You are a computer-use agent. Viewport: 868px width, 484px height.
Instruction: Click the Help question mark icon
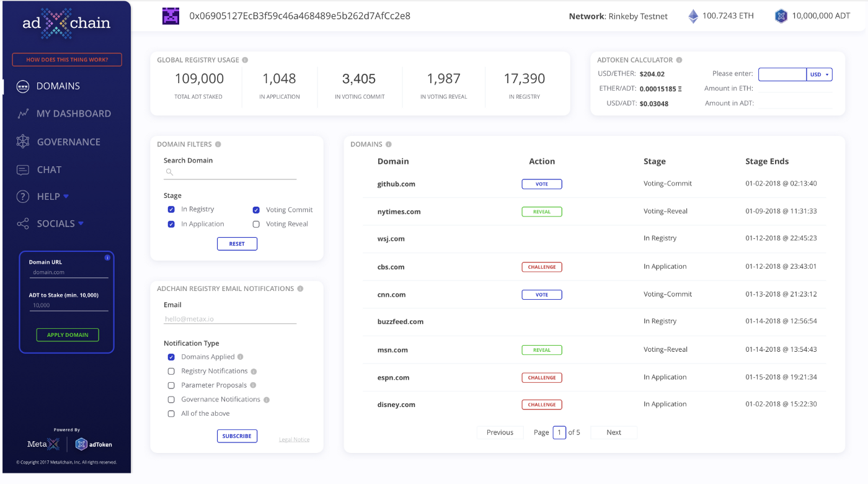23,197
